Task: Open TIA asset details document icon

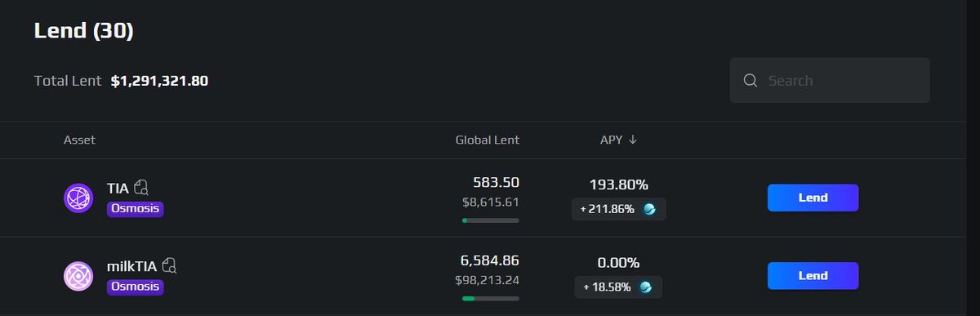Action: (141, 187)
